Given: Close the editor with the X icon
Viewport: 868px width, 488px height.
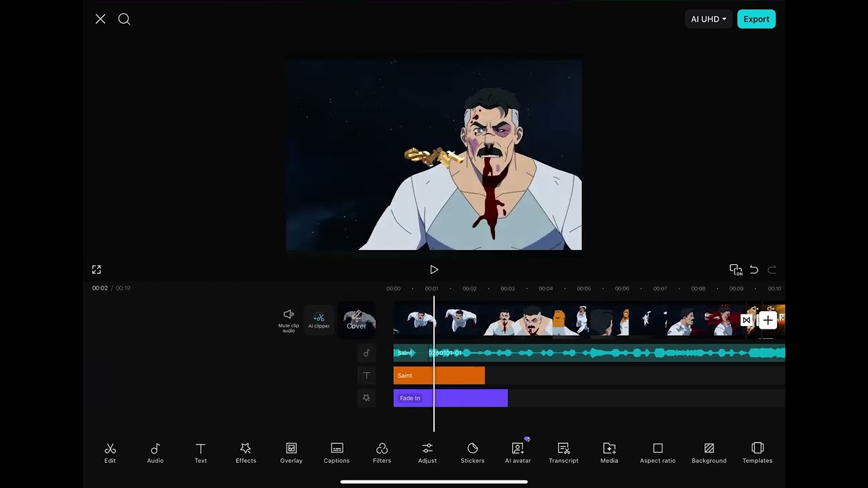Looking at the screenshot, I should 100,19.
